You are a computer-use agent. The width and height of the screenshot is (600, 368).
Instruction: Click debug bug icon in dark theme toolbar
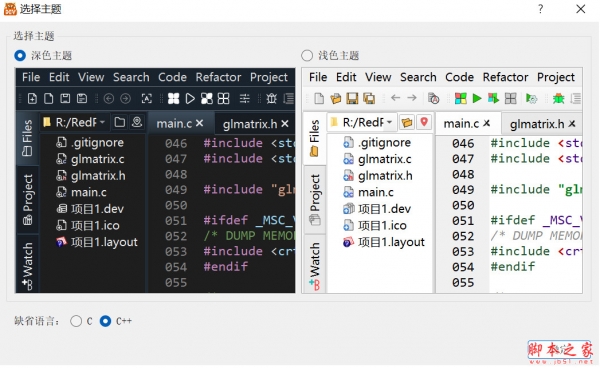tap(271, 99)
